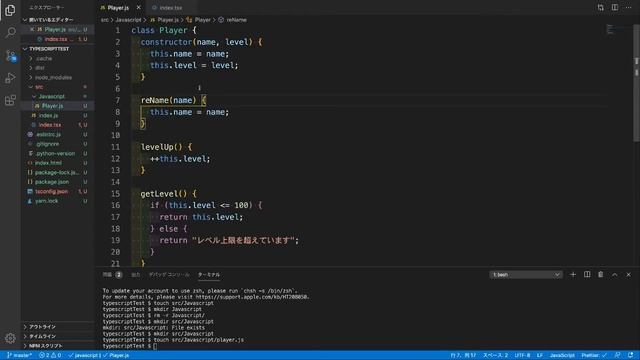The width and height of the screenshot is (640, 360).
Task: Click the editor vertical scrollbar
Action: click(x=636, y=84)
